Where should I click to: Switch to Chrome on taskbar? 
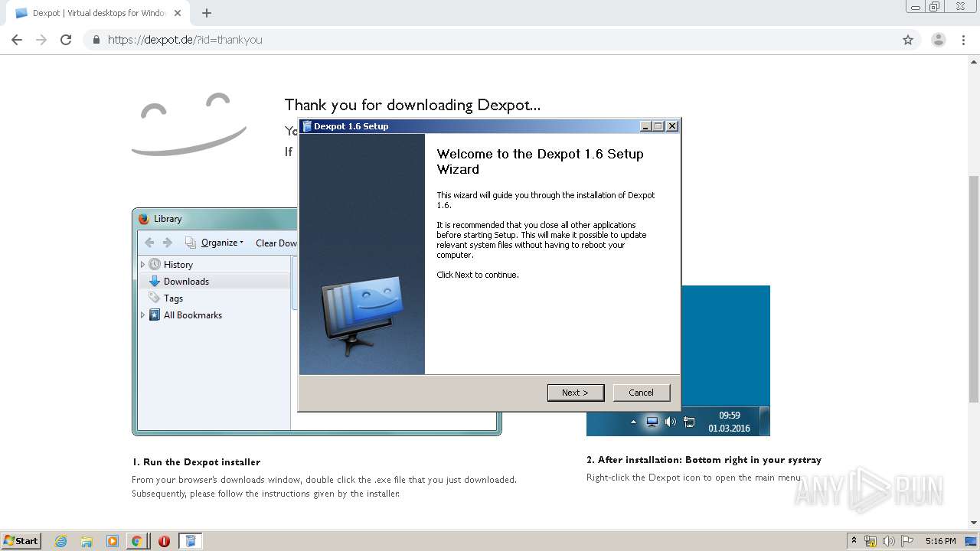click(136, 541)
